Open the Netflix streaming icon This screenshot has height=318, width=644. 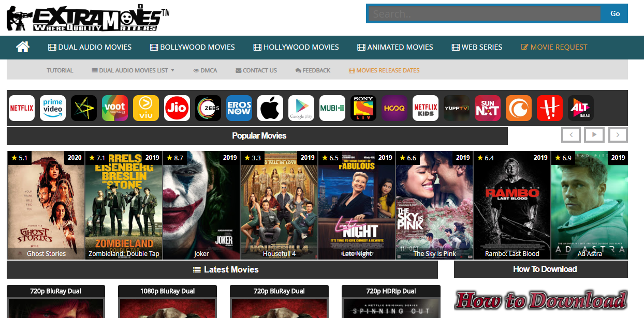click(21, 108)
